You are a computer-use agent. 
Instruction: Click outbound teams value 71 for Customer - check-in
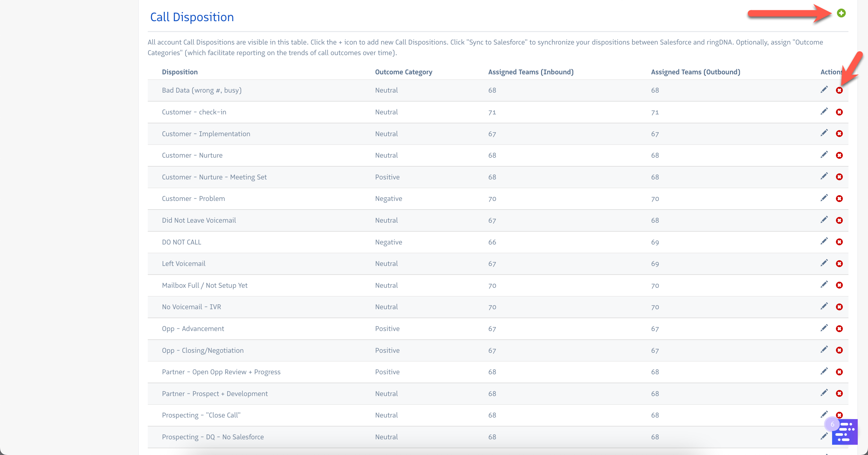[x=655, y=112]
